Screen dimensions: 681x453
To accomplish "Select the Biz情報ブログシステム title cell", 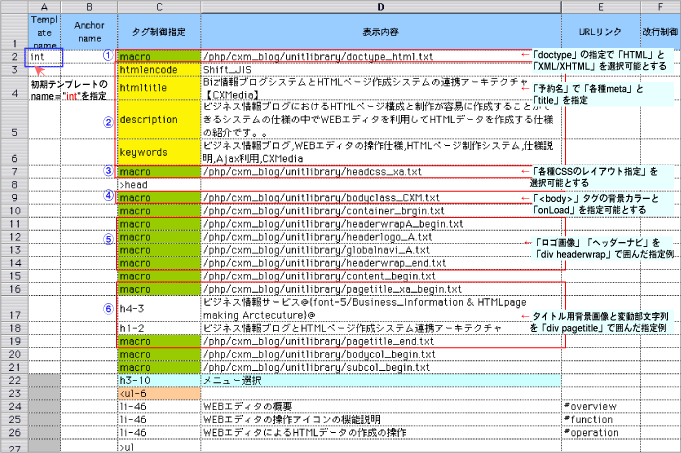I will pos(381,88).
